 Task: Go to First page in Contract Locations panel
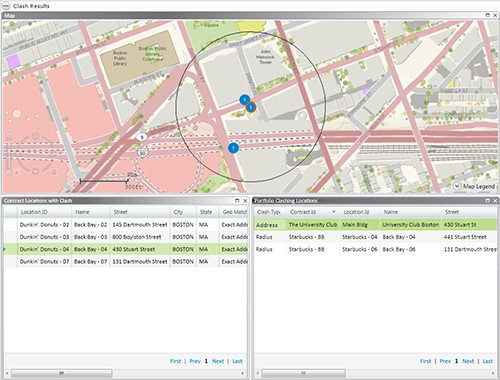click(x=175, y=361)
